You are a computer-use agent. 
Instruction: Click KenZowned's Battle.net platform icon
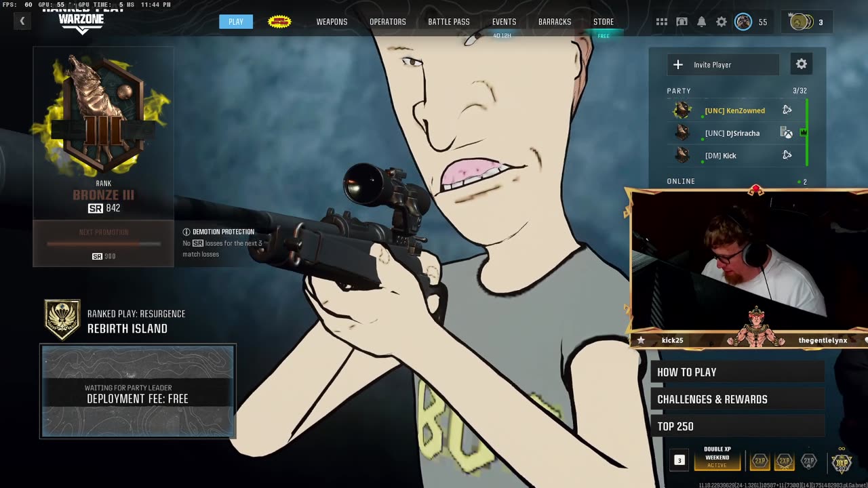(787, 110)
